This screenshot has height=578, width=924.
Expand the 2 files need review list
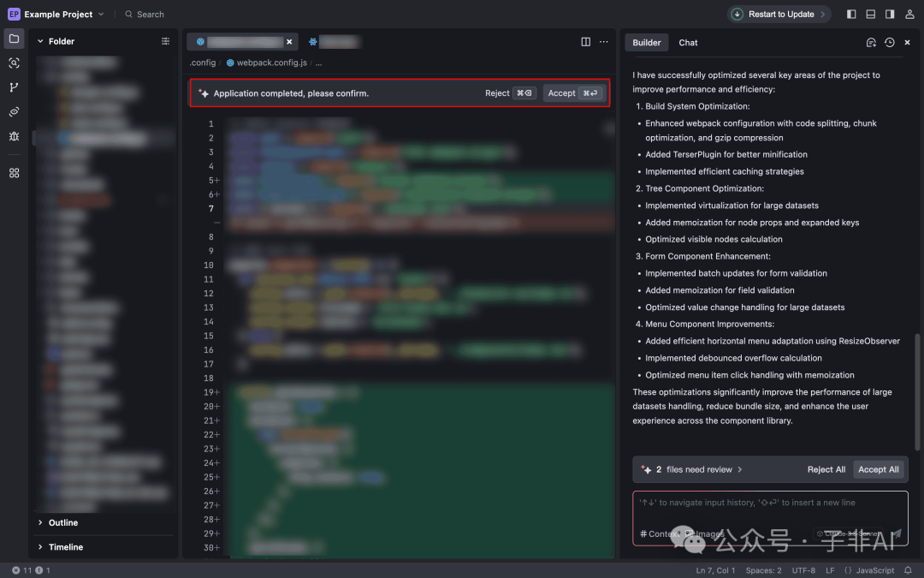click(700, 469)
